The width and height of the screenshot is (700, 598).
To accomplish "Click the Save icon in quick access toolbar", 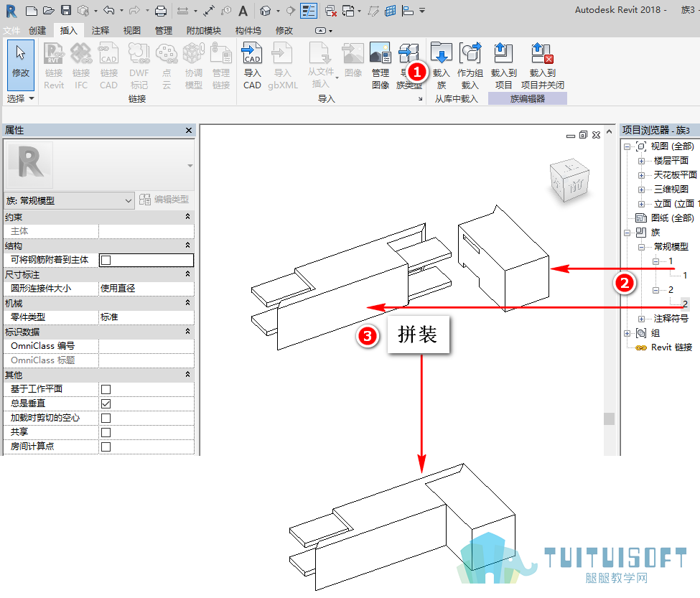I will [x=66, y=11].
